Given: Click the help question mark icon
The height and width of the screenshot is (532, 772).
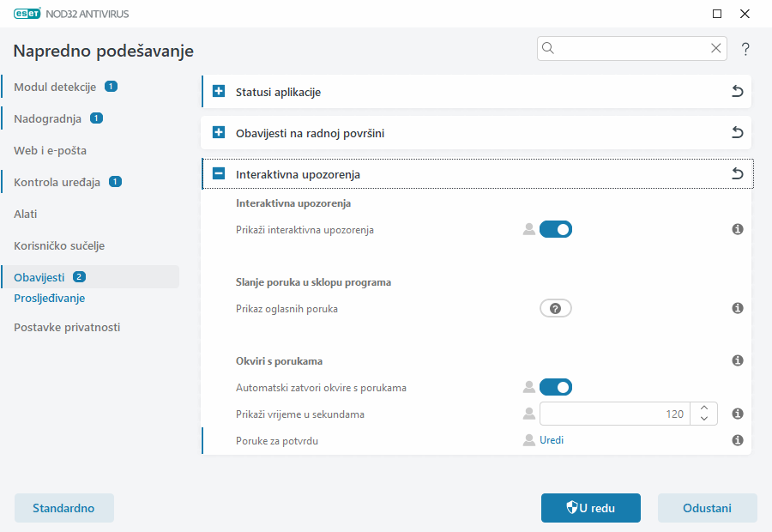Looking at the screenshot, I should 745,49.
